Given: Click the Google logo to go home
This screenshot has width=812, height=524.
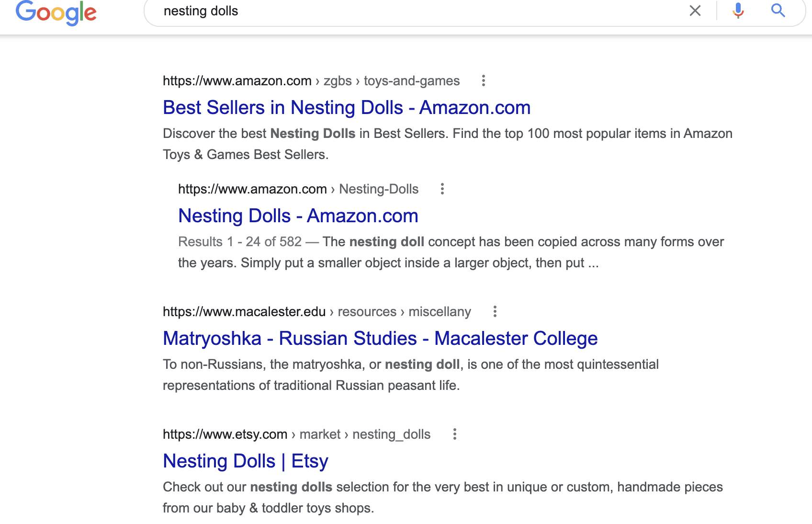Looking at the screenshot, I should click(56, 13).
